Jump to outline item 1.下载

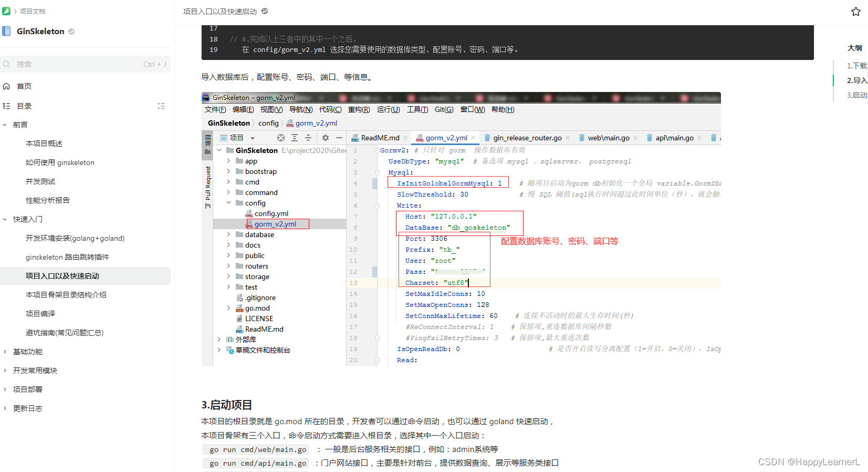pyautogui.click(x=857, y=66)
